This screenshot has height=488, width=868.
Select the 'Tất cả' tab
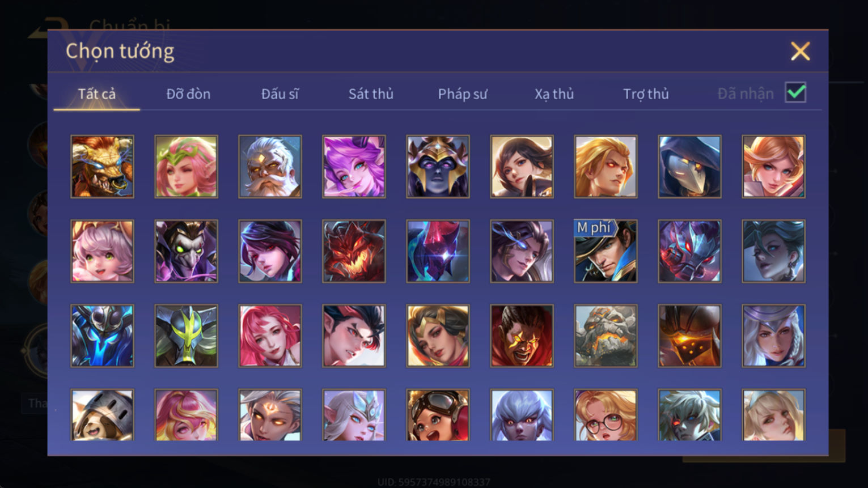pyautogui.click(x=97, y=94)
